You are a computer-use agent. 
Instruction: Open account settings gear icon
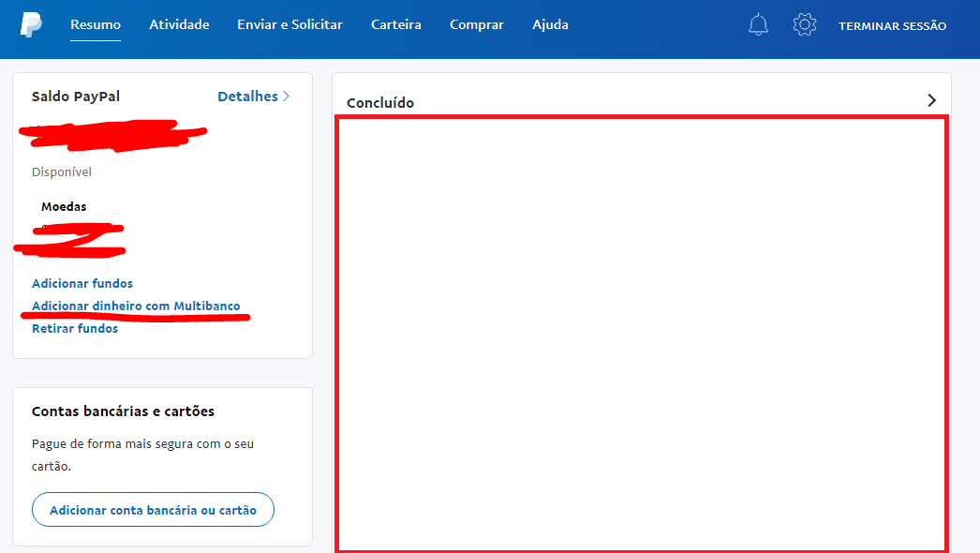pyautogui.click(x=805, y=24)
